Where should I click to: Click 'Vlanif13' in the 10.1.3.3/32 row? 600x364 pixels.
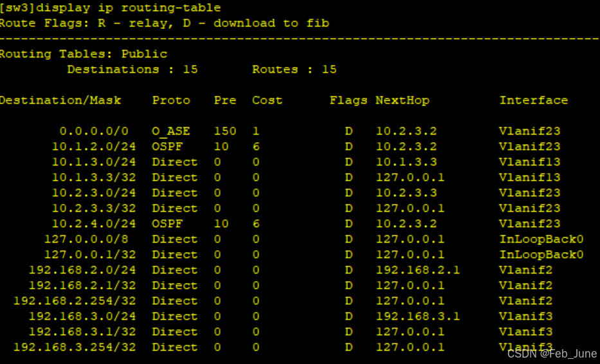pyautogui.click(x=530, y=177)
